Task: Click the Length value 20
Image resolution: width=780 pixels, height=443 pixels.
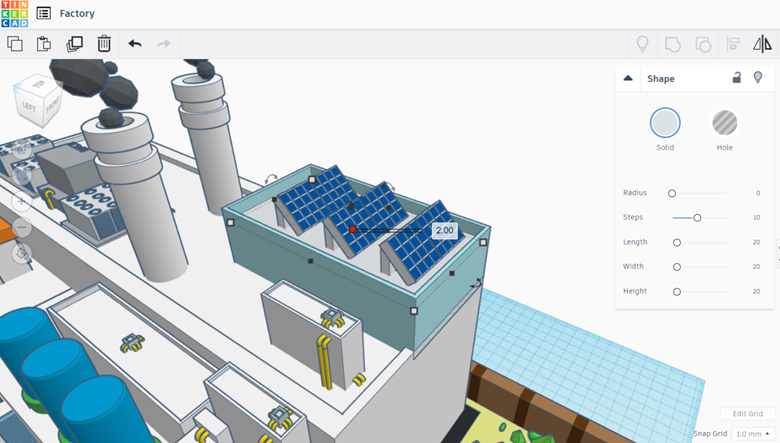Action: 757,242
